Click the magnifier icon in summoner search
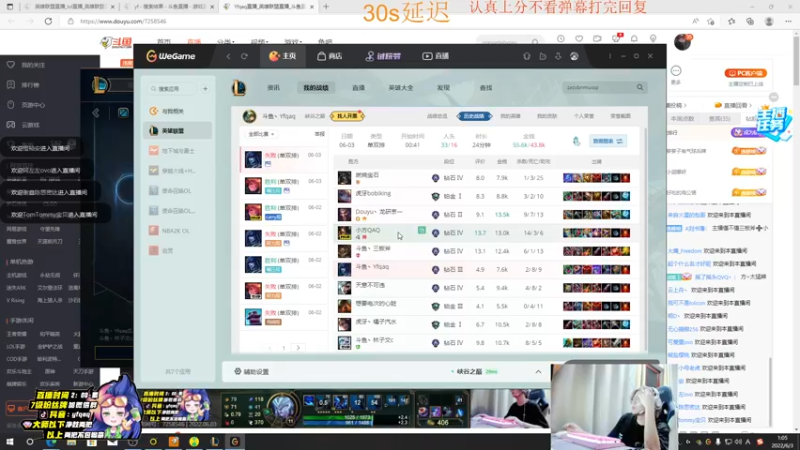 pyautogui.click(x=640, y=87)
